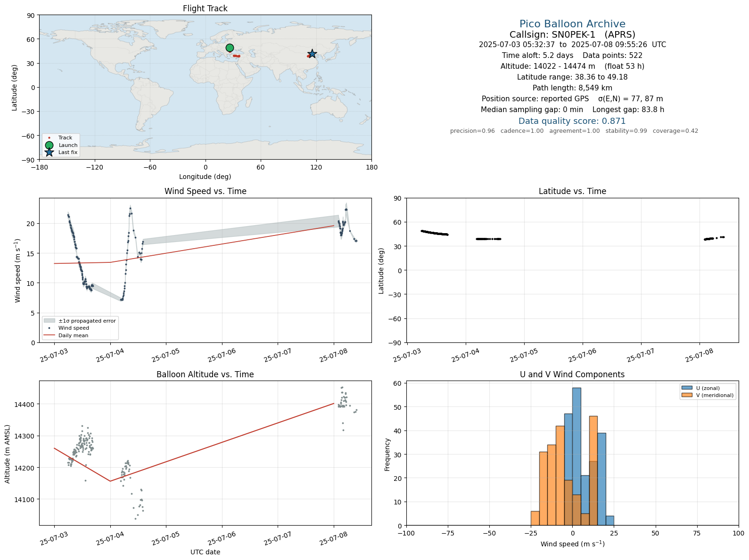
Task: Click the "Flight Track" chart title
Action: click(205, 8)
